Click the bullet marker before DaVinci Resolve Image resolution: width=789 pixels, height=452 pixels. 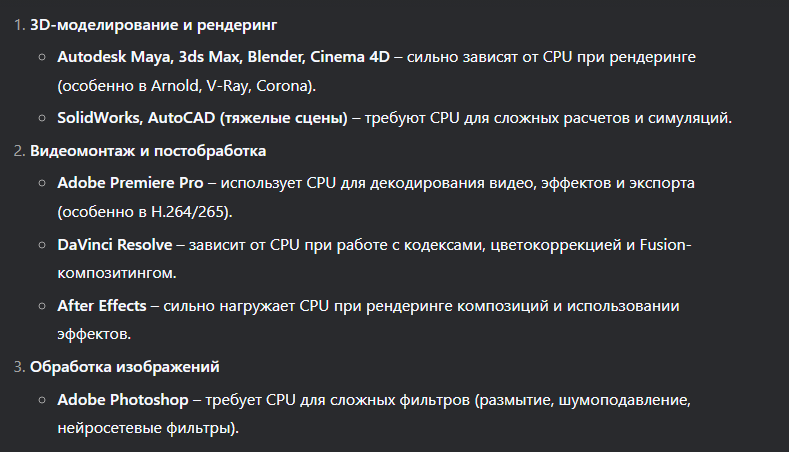pyautogui.click(x=42, y=245)
